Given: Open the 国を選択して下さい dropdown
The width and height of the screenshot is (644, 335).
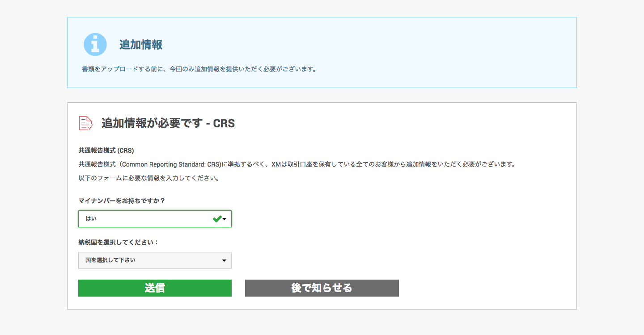Looking at the screenshot, I should 155,260.
